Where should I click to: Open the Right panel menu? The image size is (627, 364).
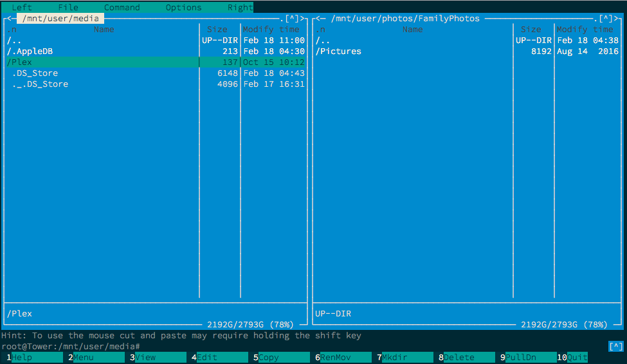(240, 8)
